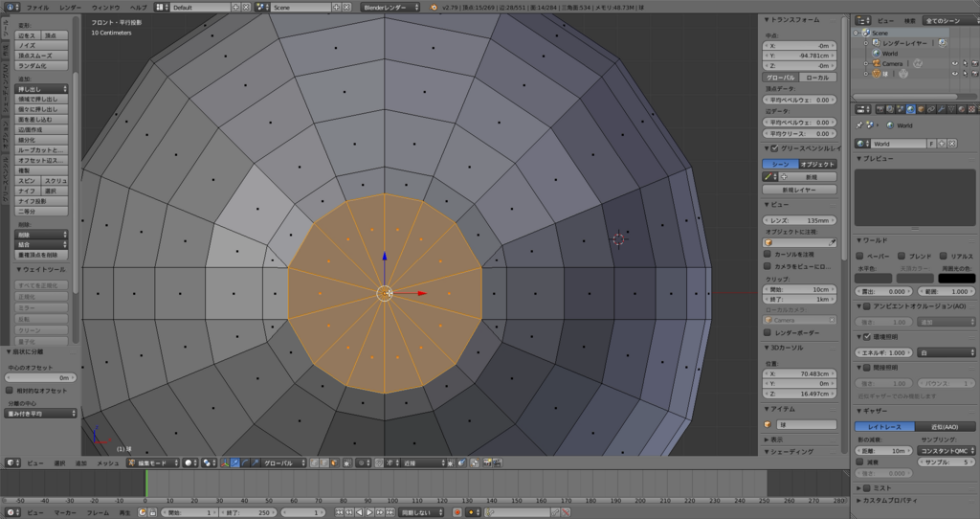Open the File menu
The width and height of the screenshot is (980, 519).
(x=37, y=8)
